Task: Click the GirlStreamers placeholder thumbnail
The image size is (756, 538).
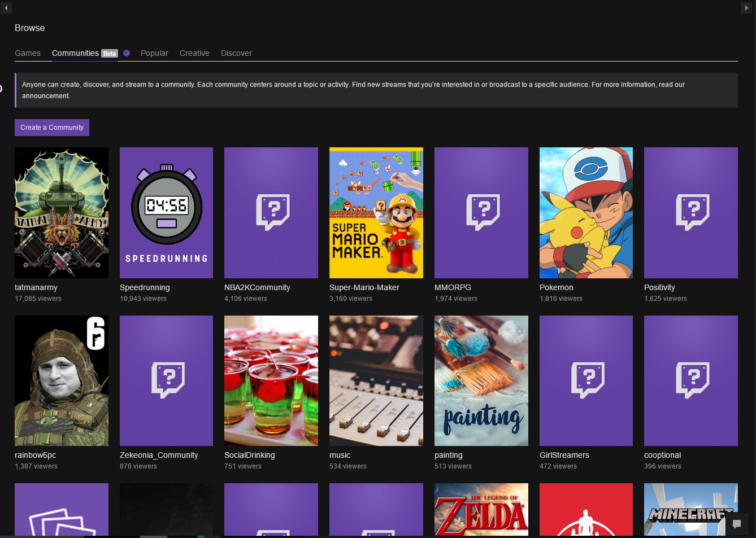Action: (x=586, y=380)
